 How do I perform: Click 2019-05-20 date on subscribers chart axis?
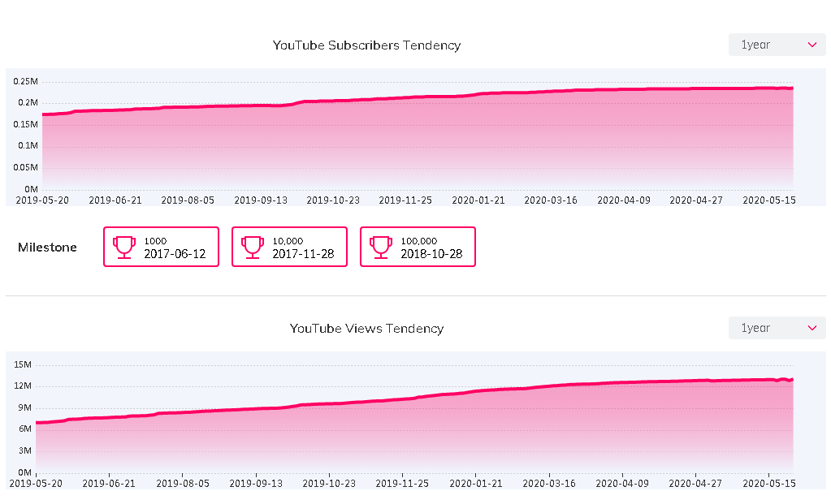click(41, 200)
